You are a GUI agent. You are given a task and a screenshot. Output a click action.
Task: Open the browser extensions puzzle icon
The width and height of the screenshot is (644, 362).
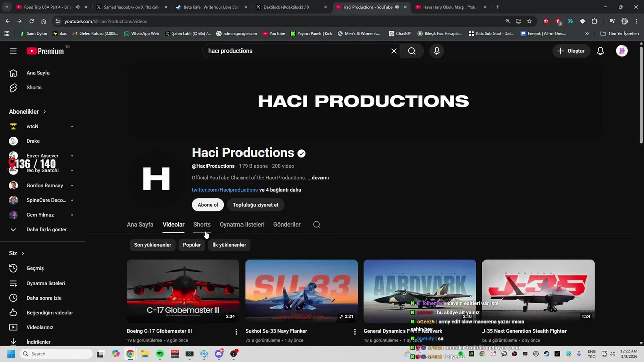pyautogui.click(x=594, y=21)
